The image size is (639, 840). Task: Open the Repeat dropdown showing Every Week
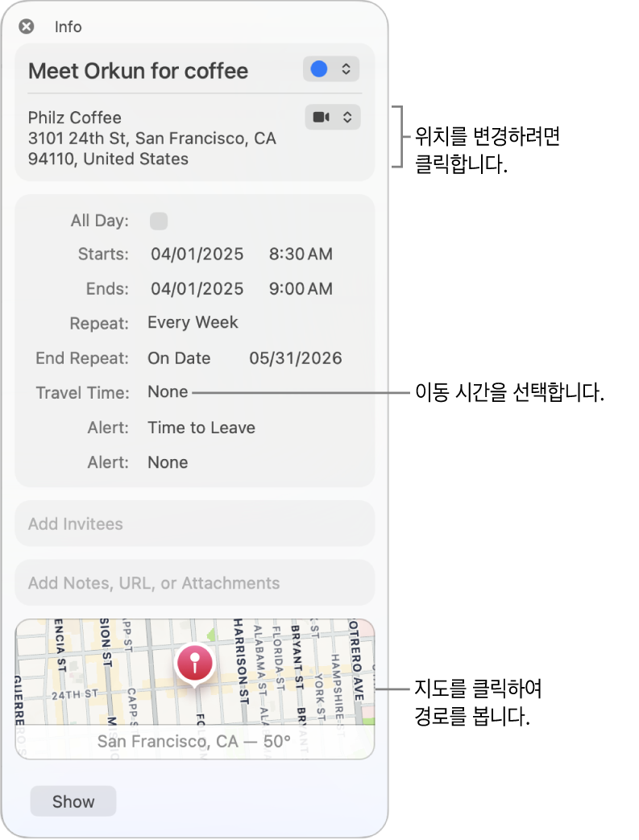193,323
